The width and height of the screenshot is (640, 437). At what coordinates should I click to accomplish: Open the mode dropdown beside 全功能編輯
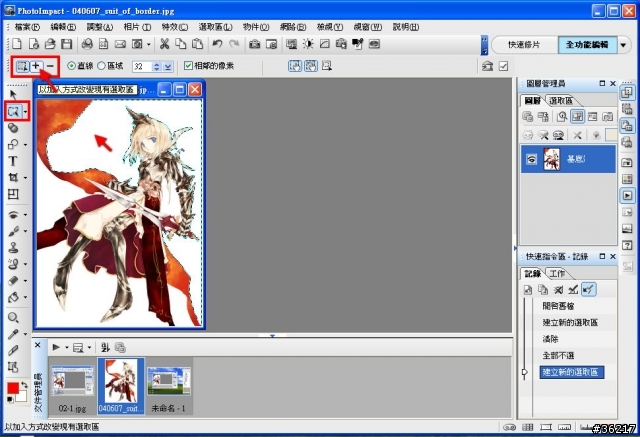click(623, 45)
